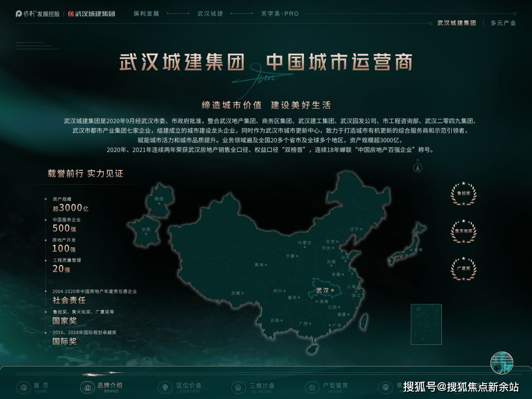This screenshot has height=399, width=532.
Task: Select the 品牌介绍 BRAND nav icon
Action: [x=87, y=387]
